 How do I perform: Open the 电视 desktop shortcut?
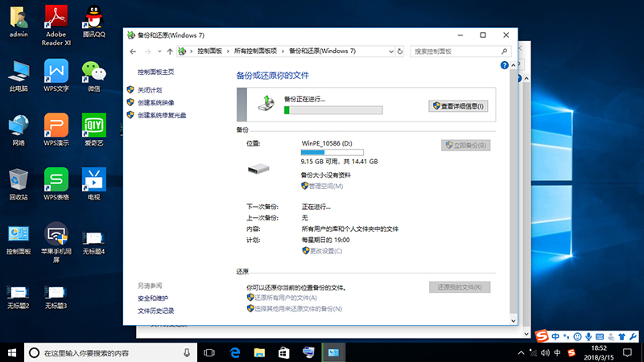tap(94, 184)
